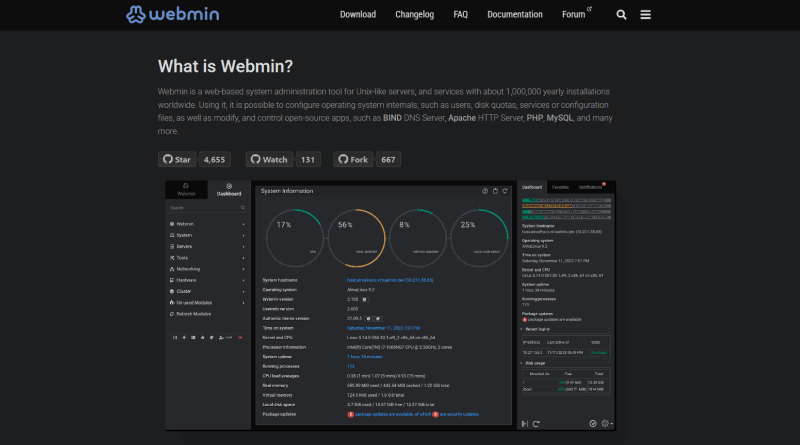Image resolution: width=800 pixels, height=445 pixels.
Task: Expand the Webmin category in sidebar list
Action: (207, 224)
